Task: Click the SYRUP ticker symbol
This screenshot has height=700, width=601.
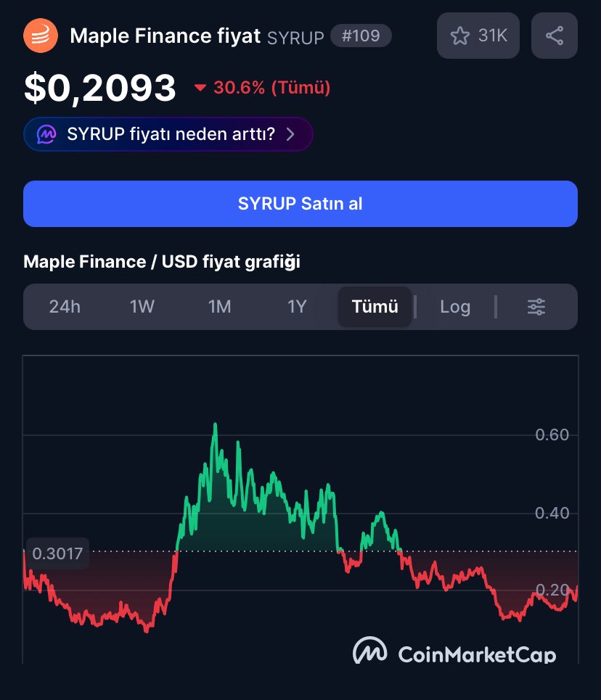Action: tap(295, 38)
